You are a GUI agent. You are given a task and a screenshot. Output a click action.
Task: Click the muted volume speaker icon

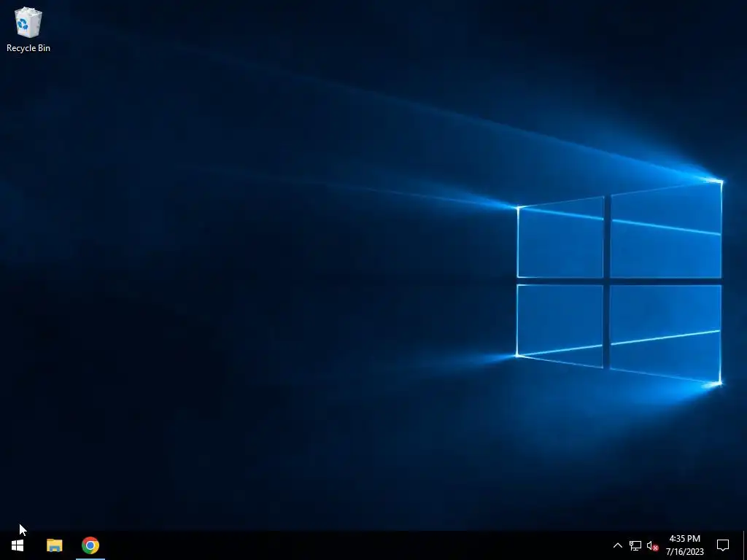pos(653,545)
